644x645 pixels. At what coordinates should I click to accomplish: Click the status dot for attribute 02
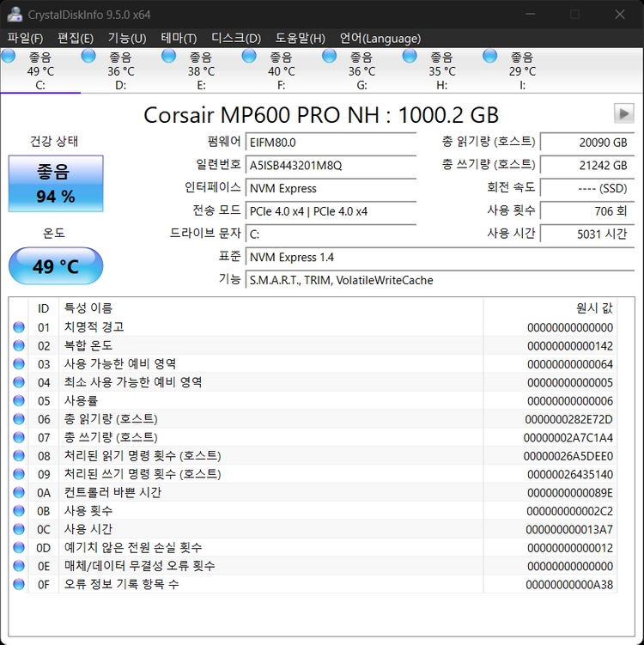(x=19, y=345)
